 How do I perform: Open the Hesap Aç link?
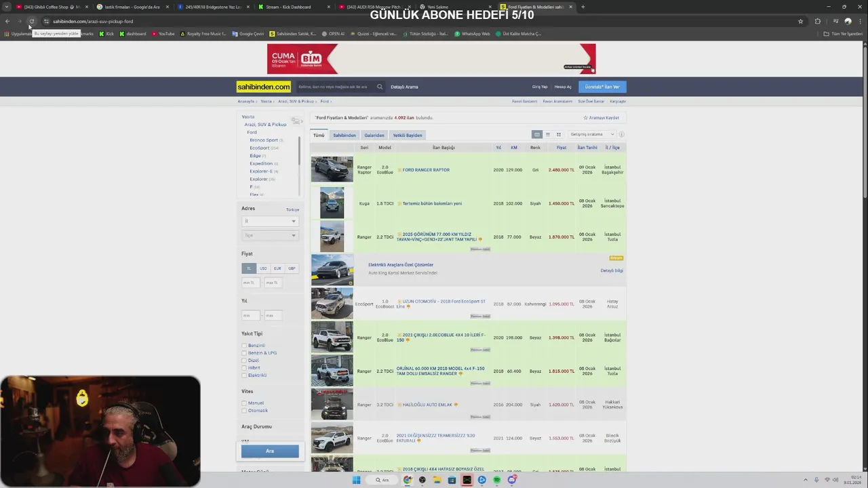point(563,87)
